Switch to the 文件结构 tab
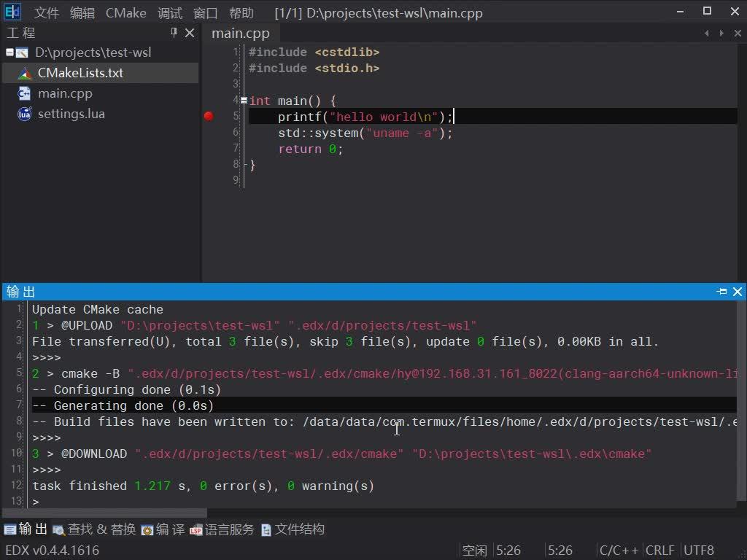Viewport: 747px width, 560px height. point(293,529)
